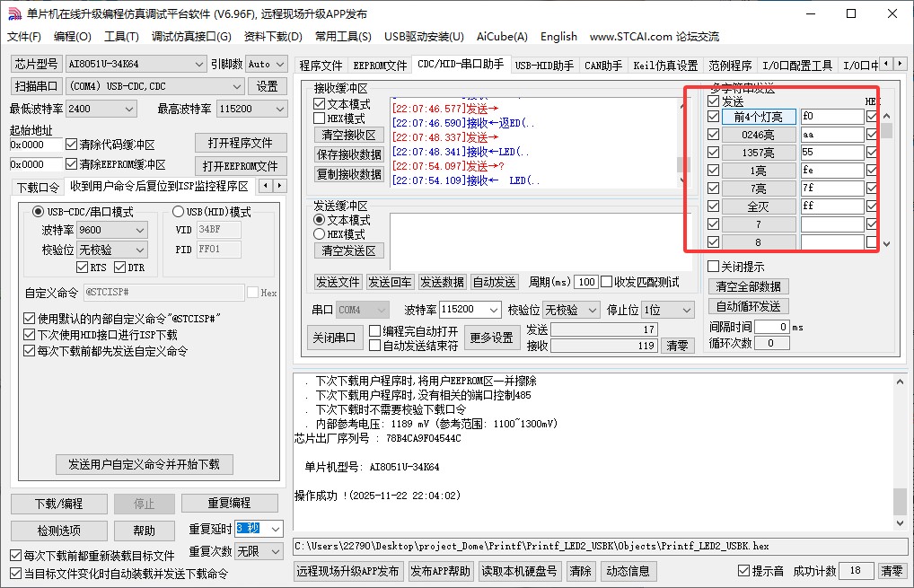Select HEX模式 radio button in receive buffer
The width and height of the screenshot is (914, 588).
click(319, 116)
